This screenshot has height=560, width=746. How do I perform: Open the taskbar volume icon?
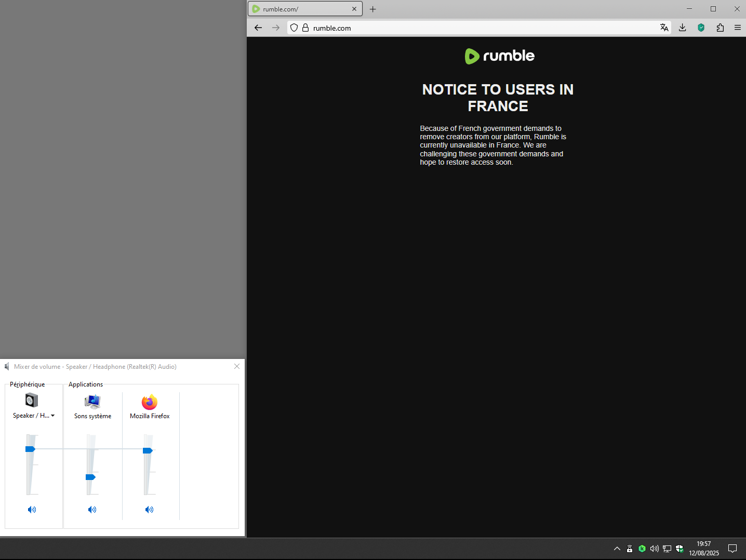pos(655,549)
